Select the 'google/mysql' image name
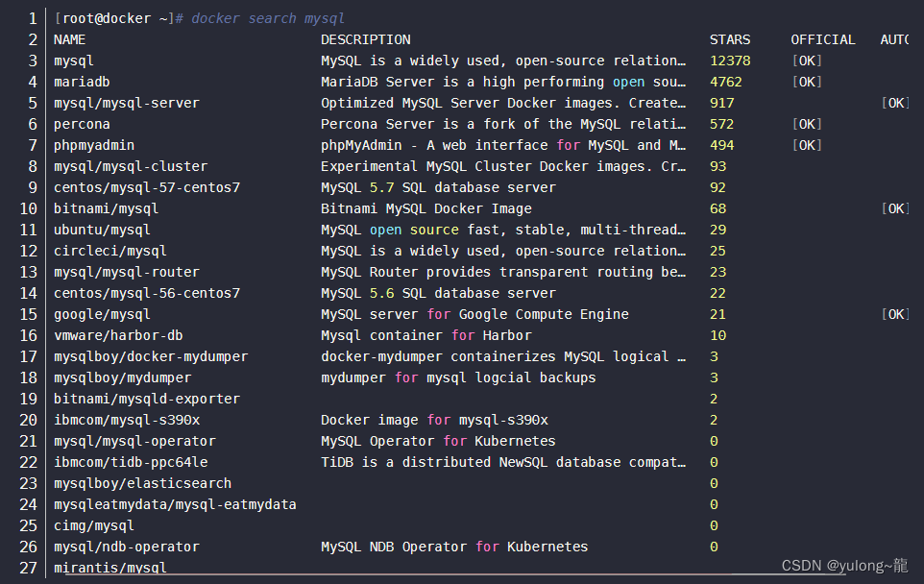Screen dimensions: 924x584 tap(102, 315)
